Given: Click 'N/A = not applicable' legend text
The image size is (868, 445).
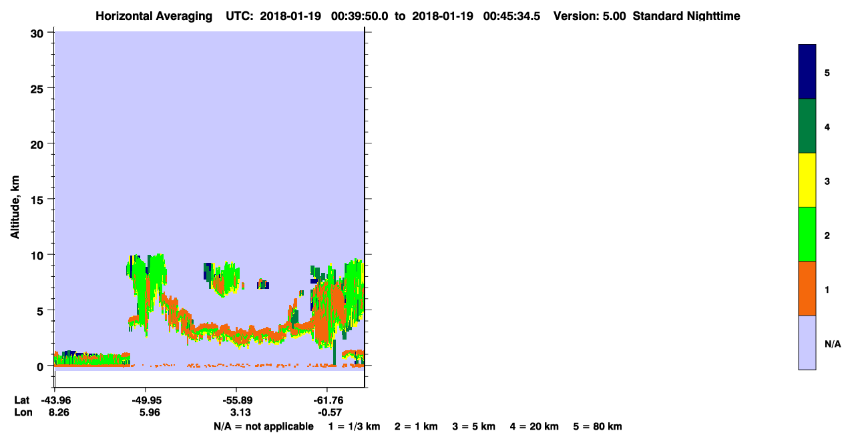Looking at the screenshot, I should point(263,426).
